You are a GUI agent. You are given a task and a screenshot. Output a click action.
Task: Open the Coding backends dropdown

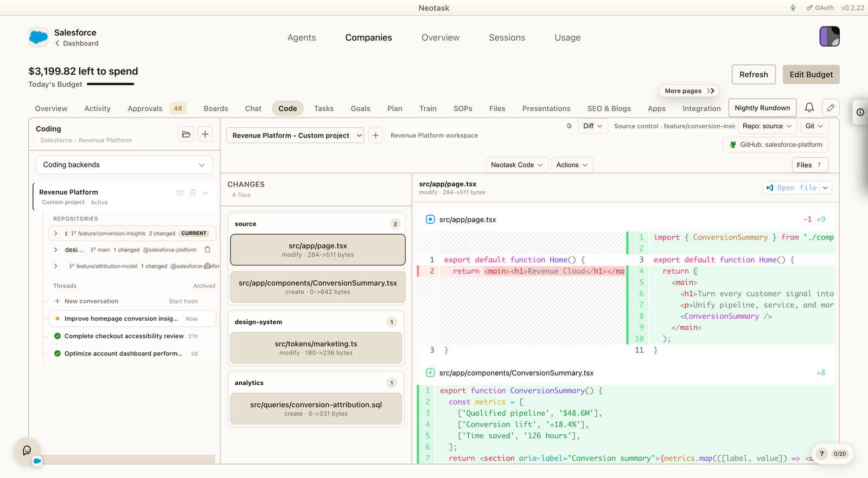[x=124, y=165]
